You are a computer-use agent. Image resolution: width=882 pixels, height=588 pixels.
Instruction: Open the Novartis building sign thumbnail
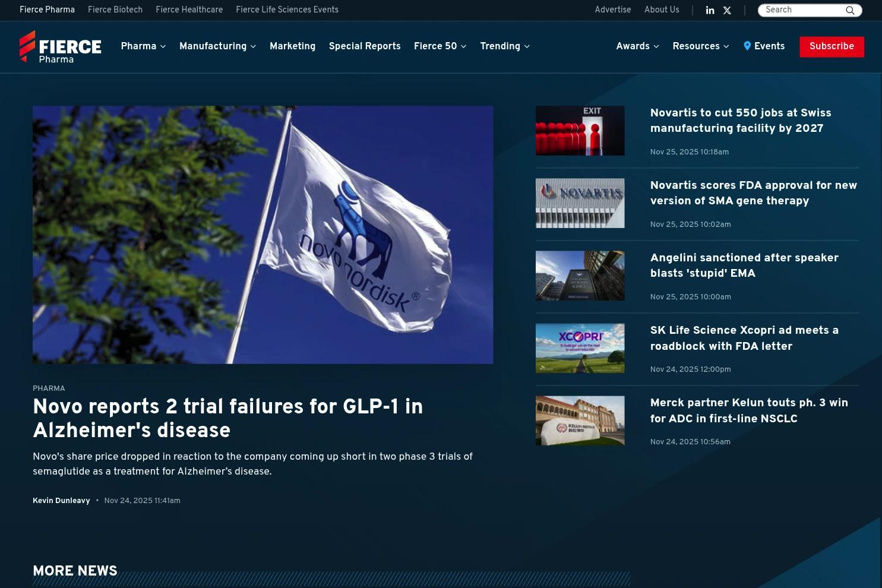point(580,203)
